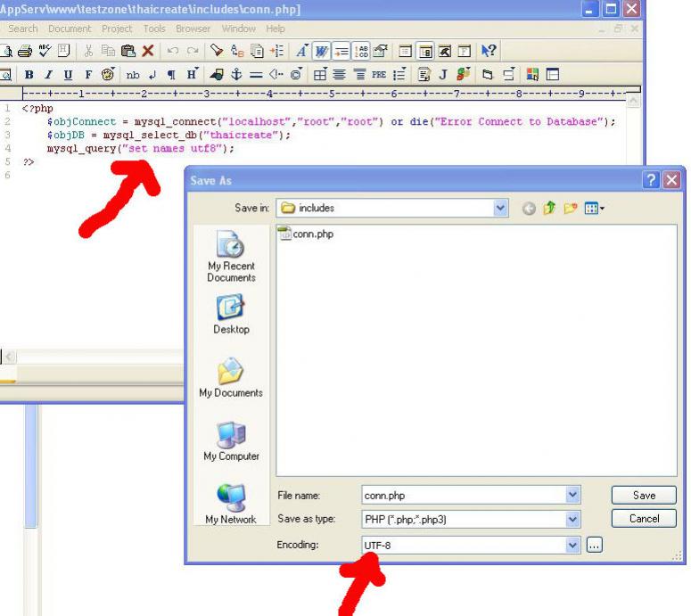Click the mysql_query line in editor

(141, 149)
